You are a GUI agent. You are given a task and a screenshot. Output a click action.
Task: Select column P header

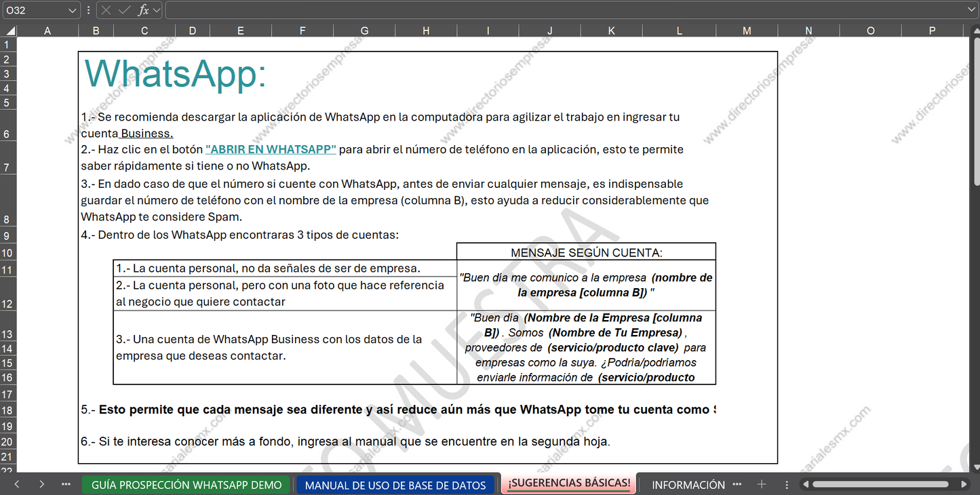coord(932,31)
